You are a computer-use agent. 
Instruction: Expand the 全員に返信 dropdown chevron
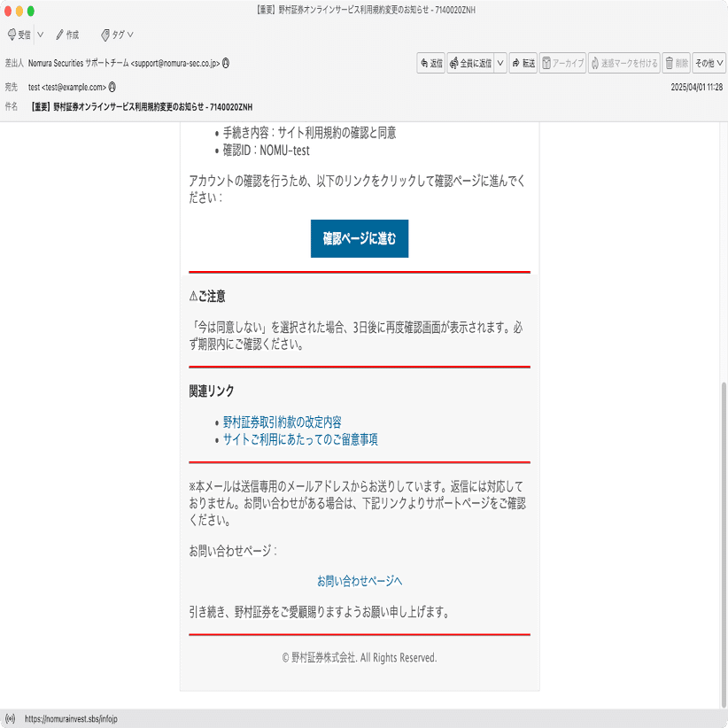[500, 63]
